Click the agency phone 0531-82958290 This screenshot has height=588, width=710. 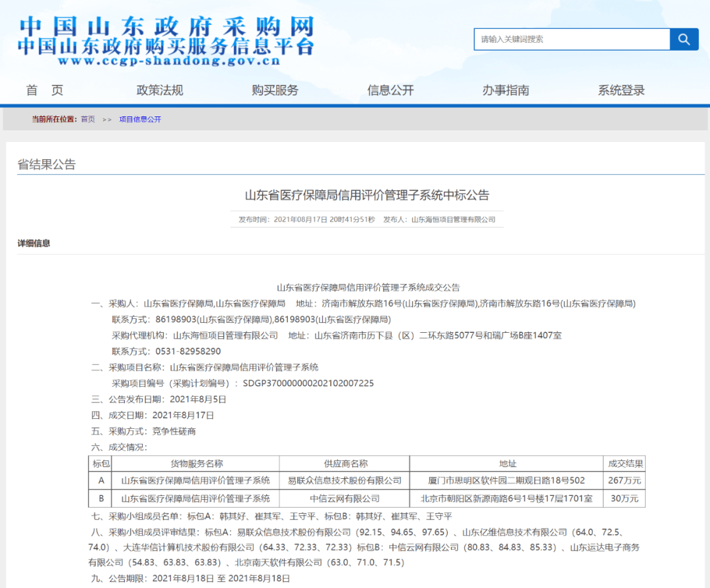pos(188,351)
